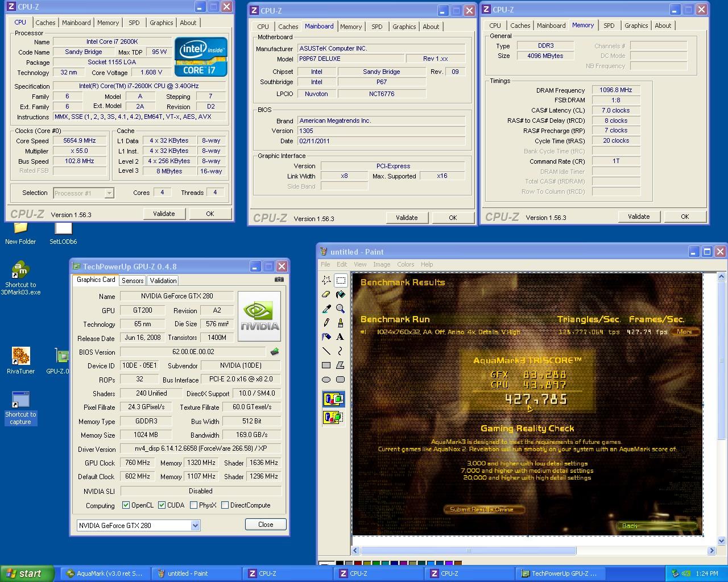Viewport: 728px width, 582px height.
Task: Click Validate in the CPU tab CPU-Z window
Action: point(164,214)
